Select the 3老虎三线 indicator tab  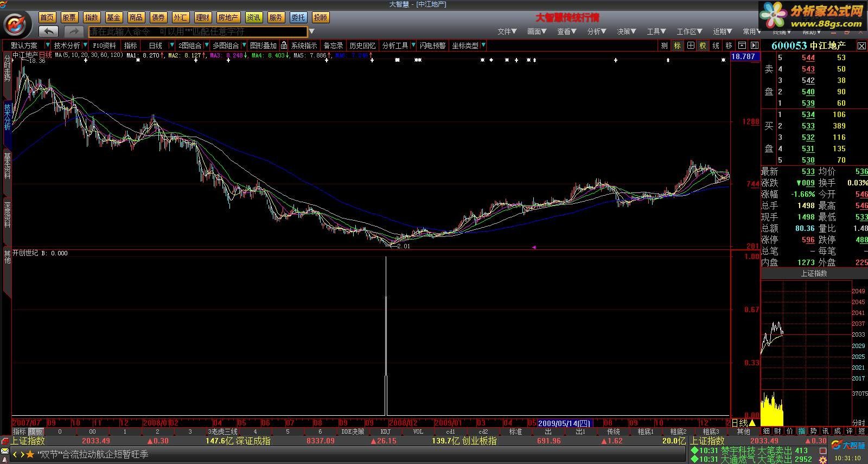point(222,431)
